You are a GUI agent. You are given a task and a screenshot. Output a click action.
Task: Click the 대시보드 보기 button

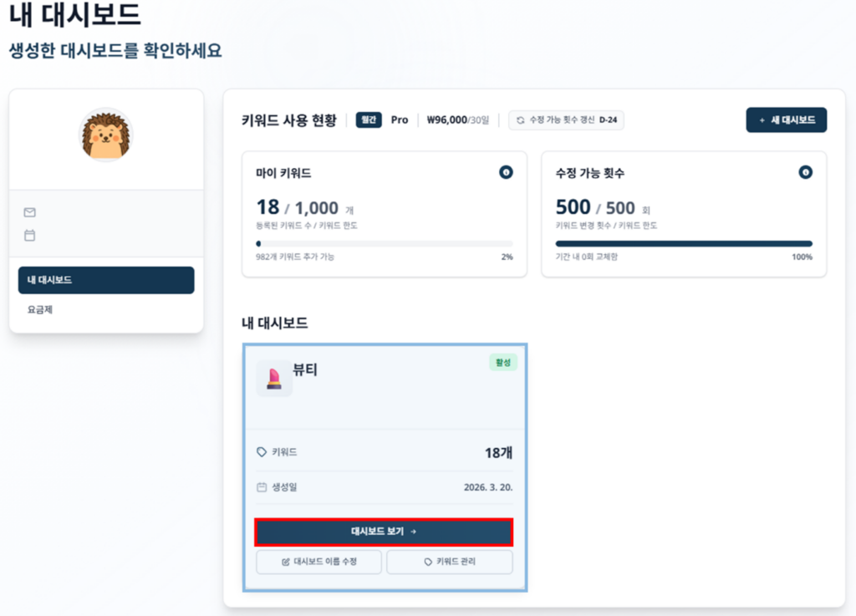tap(385, 532)
